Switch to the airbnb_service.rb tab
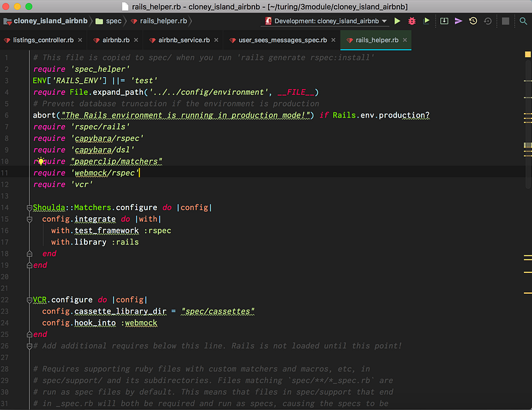532x410 pixels. 184,40
